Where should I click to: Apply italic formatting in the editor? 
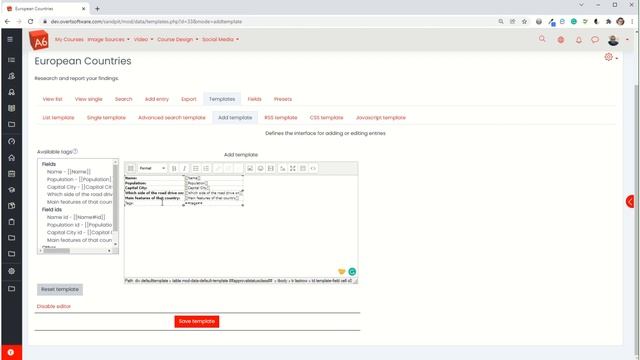[184, 168]
